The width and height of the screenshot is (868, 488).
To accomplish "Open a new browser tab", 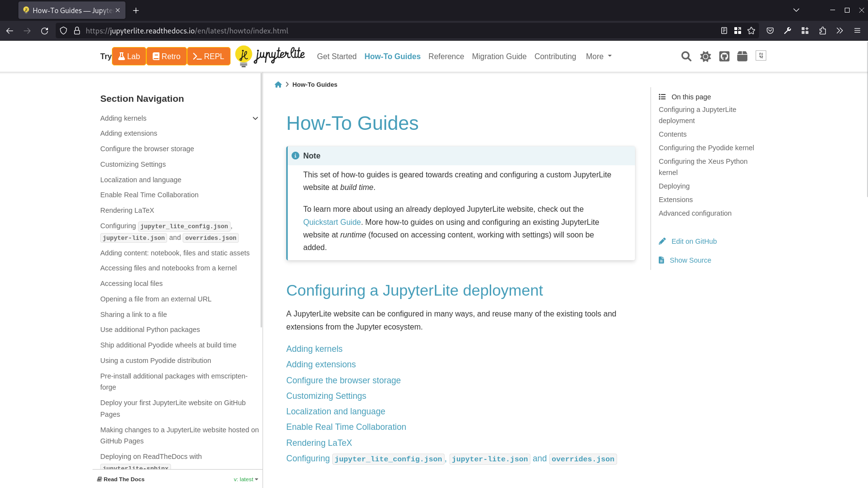I will [x=136, y=10].
